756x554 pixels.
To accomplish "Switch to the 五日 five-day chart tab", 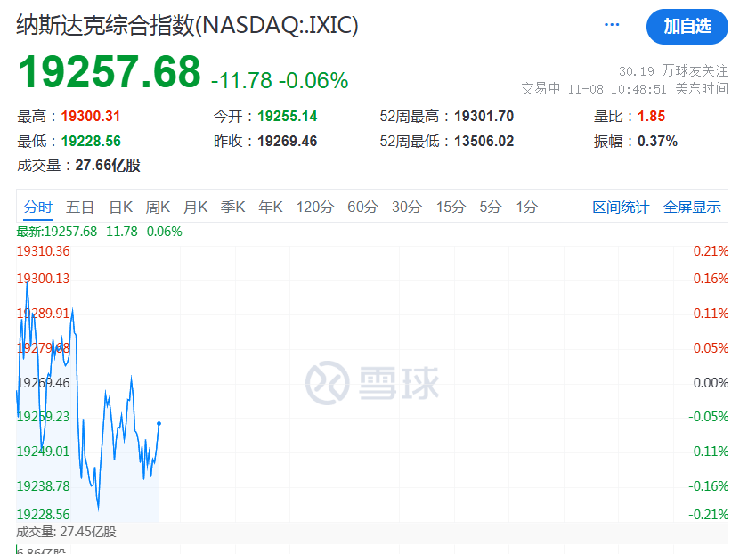I will pyautogui.click(x=81, y=206).
